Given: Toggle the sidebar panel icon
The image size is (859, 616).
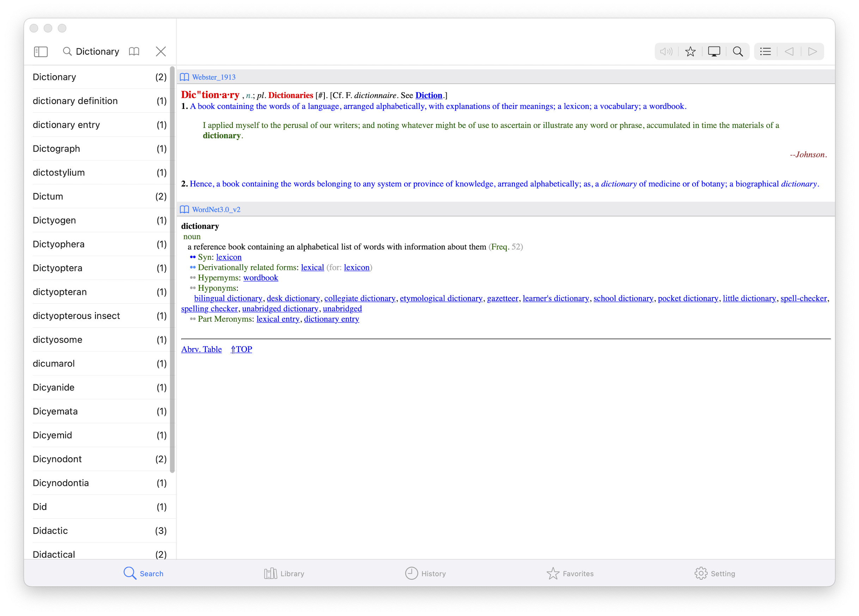Looking at the screenshot, I should tap(41, 51).
